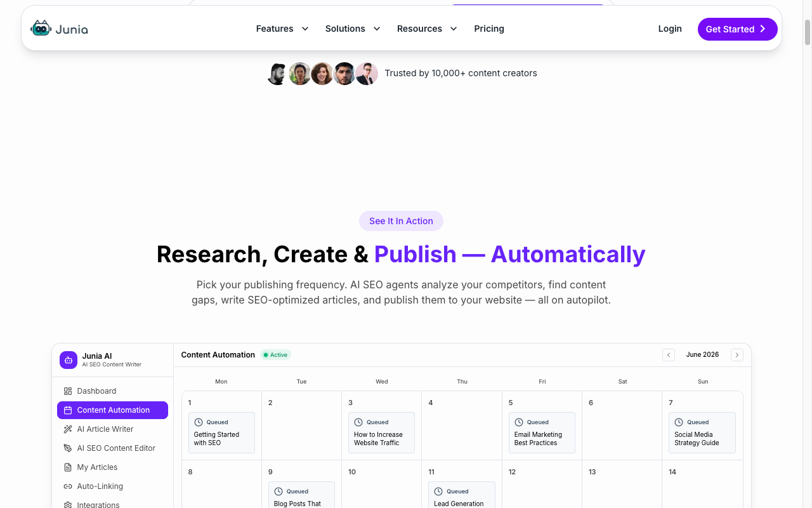Click clock icon on Lead Generation card
This screenshot has width=812, height=508.
[438, 491]
